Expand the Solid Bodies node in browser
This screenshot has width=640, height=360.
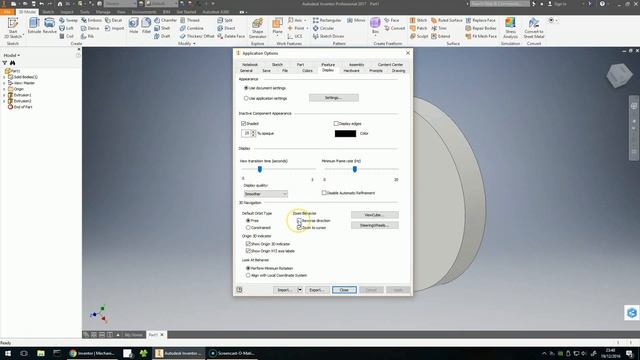click(x=4, y=77)
